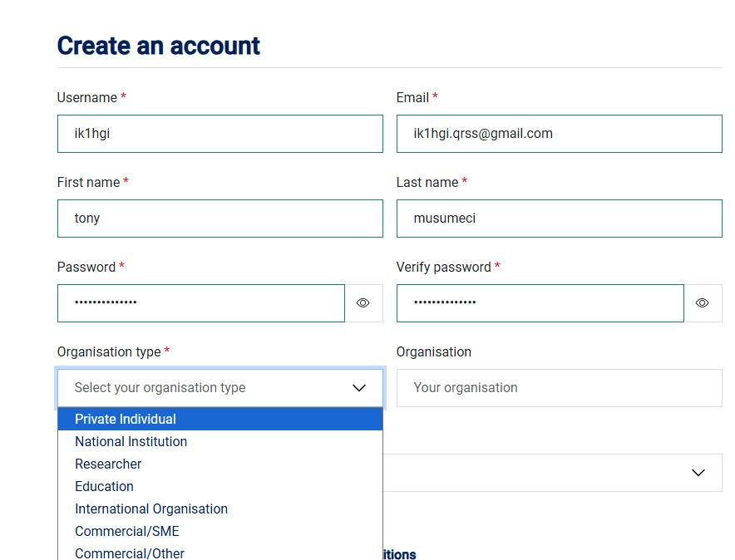Pick the Researcher organisation type
Image resolution: width=735 pixels, height=560 pixels.
(x=108, y=464)
